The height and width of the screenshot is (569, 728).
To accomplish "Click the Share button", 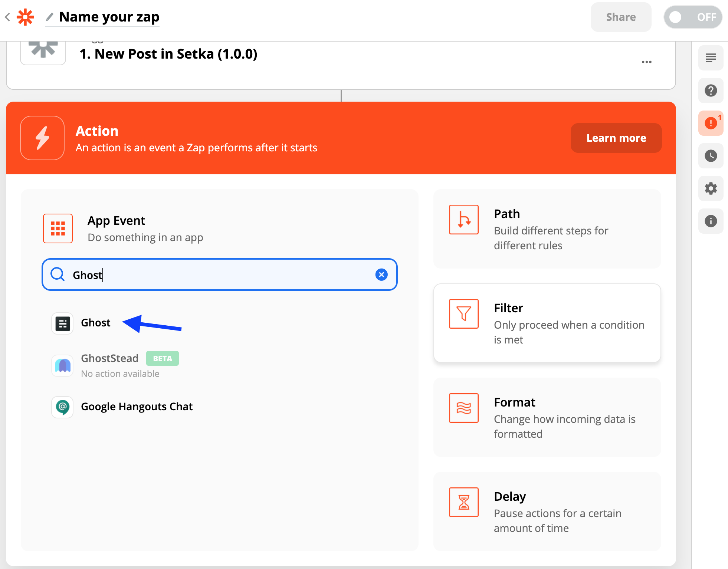I will coord(620,17).
